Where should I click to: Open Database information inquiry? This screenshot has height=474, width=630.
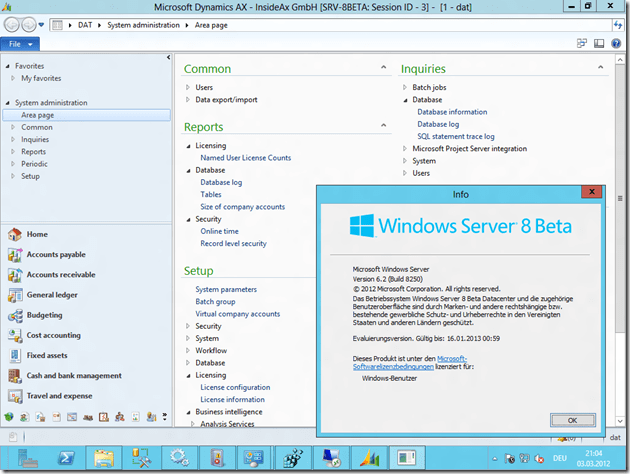coord(452,112)
